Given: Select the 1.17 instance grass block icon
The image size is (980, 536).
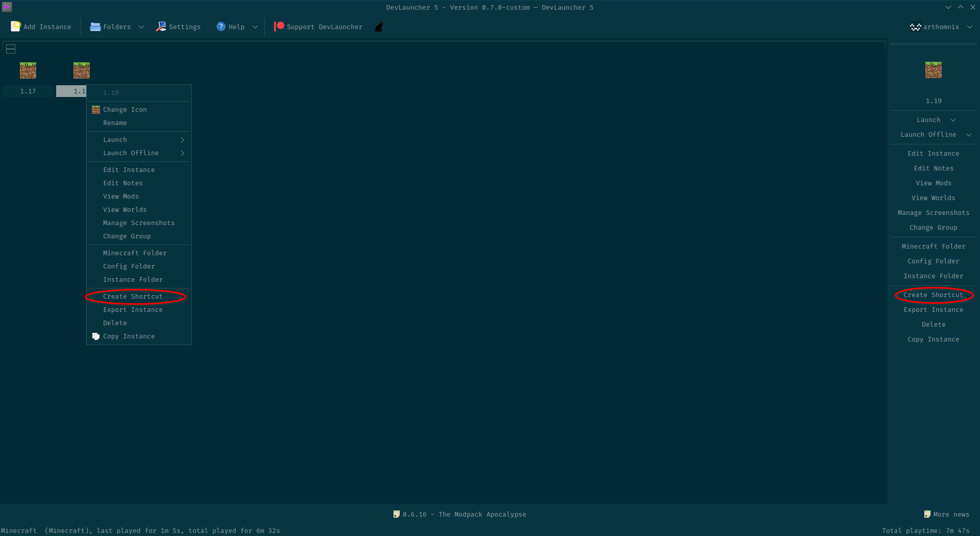Looking at the screenshot, I should point(28,70).
